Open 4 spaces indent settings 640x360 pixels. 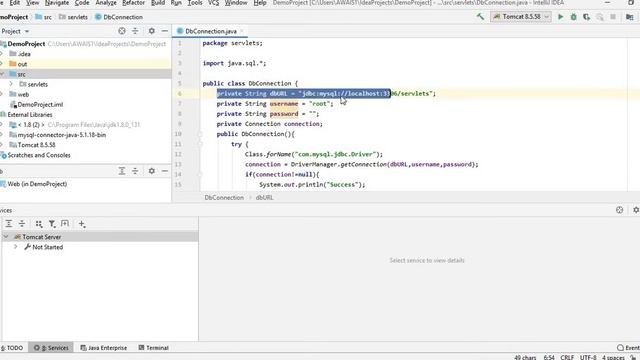(613, 357)
